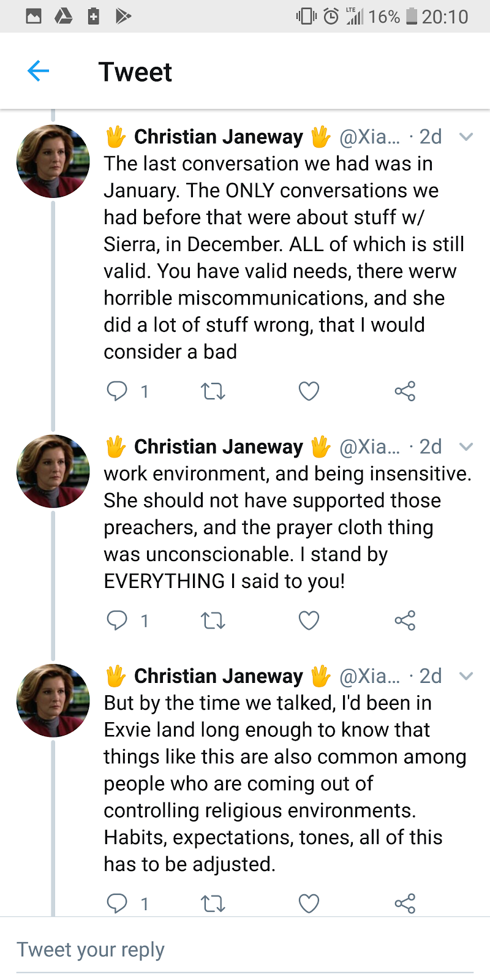Retweet the tweet about the January conversation

[213, 391]
